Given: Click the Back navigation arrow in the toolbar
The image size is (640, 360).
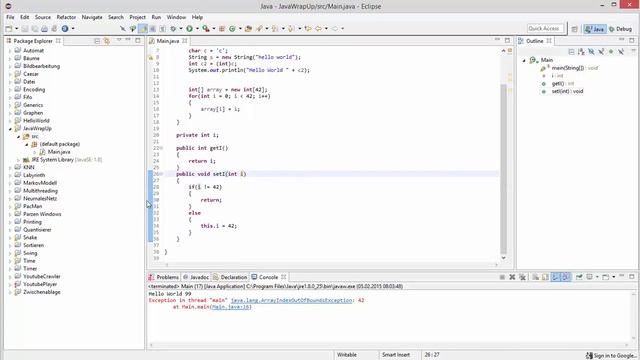Looking at the screenshot, I should coord(318,29).
